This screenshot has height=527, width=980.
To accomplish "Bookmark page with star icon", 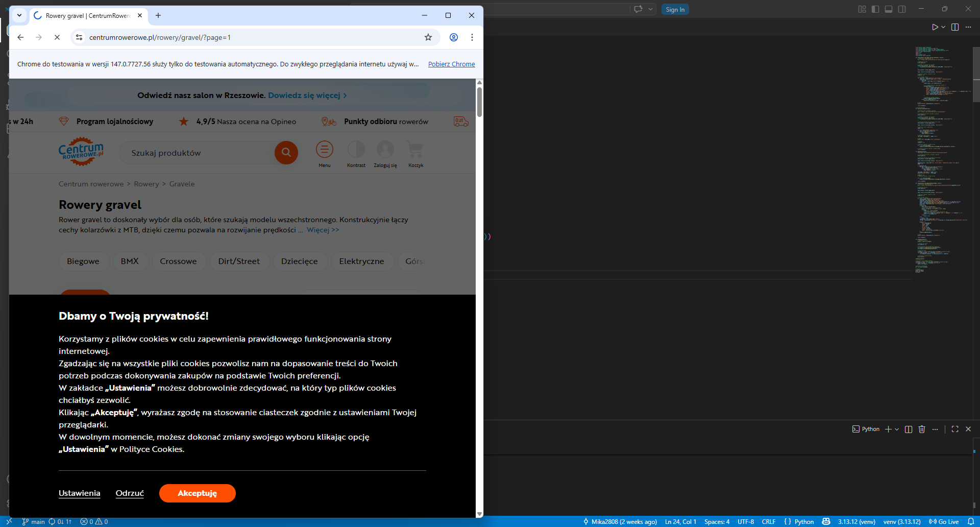I will [428, 37].
